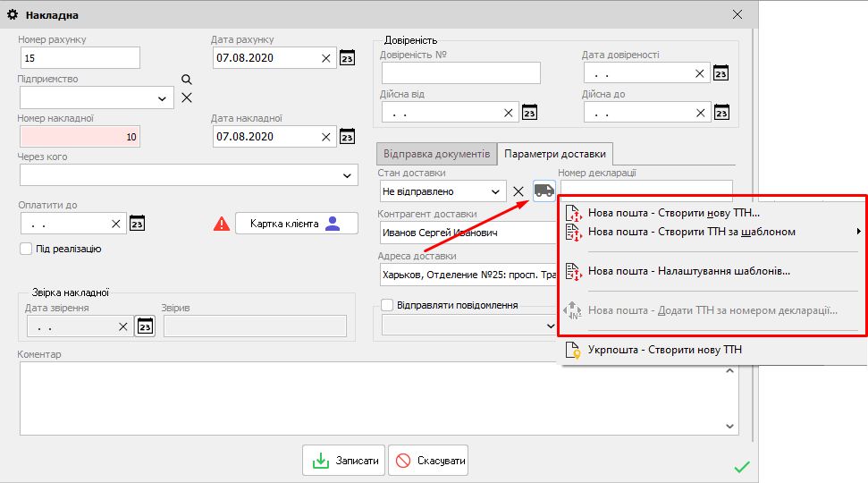Viewport: 868px width, 483px height.
Task: Open calendar for Дата рахунку field
Action: click(x=348, y=58)
